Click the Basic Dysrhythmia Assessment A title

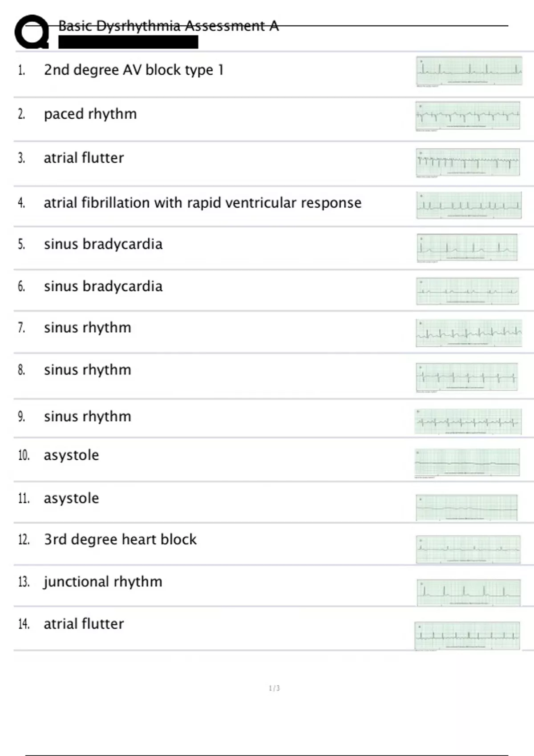coord(168,26)
